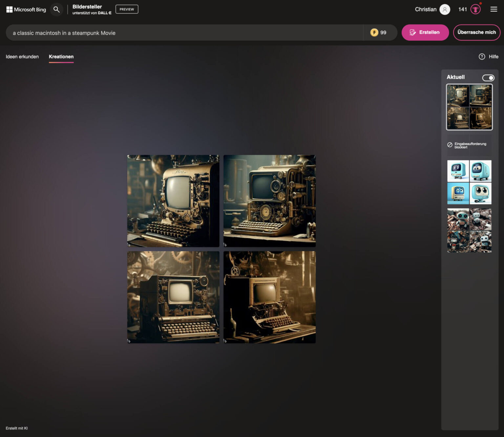
Task: Click the Erstellt mit KI label
Action: click(x=17, y=428)
